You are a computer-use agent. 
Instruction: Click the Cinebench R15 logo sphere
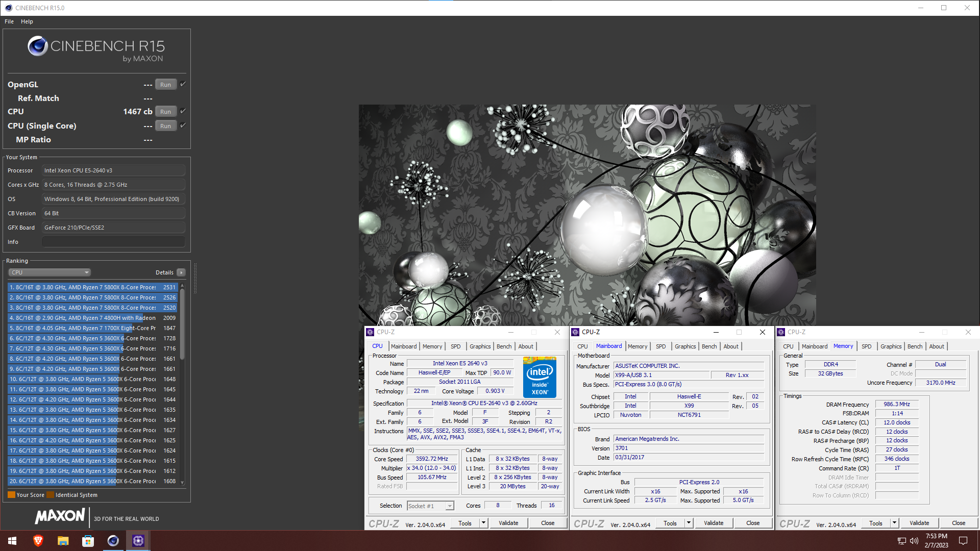click(x=37, y=46)
